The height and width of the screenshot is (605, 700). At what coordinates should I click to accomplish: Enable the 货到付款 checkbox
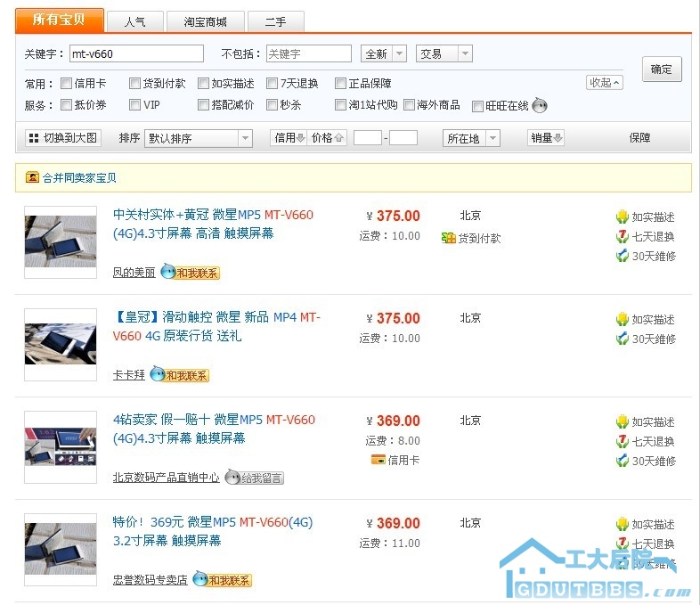coord(134,83)
